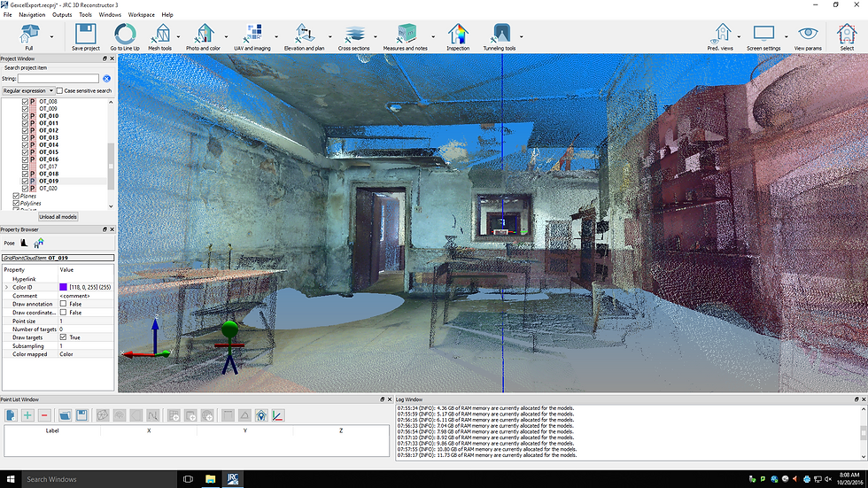Open the Outputs menu
Viewport: 868px width, 488px height.
pos(62,15)
